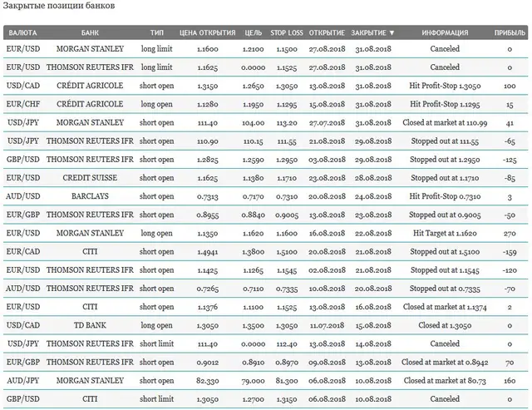Click 'long limit' type in MORGAN STANLEY EUR/USD row
532x410 pixels.
[157, 49]
